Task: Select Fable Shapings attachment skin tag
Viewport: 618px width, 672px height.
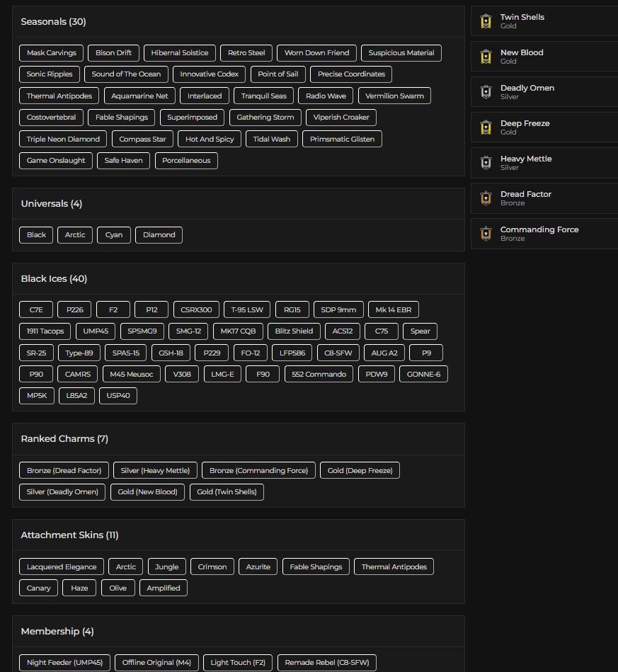Action: click(x=316, y=566)
